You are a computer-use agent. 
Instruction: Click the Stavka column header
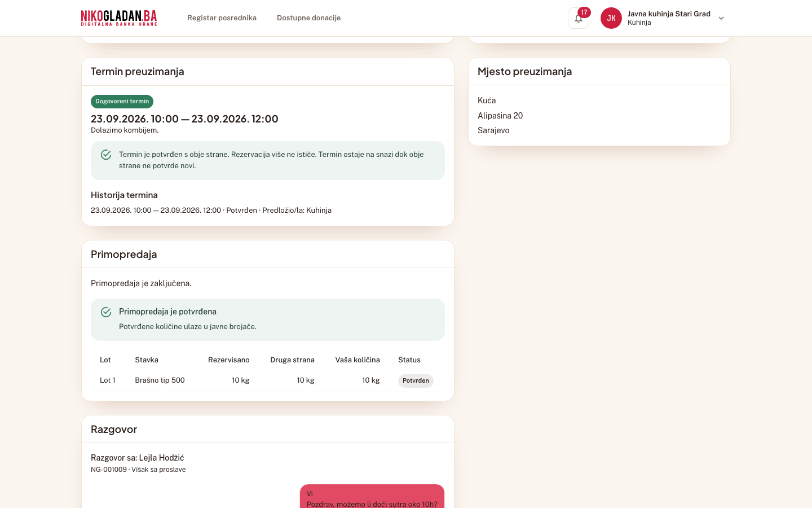(x=147, y=360)
